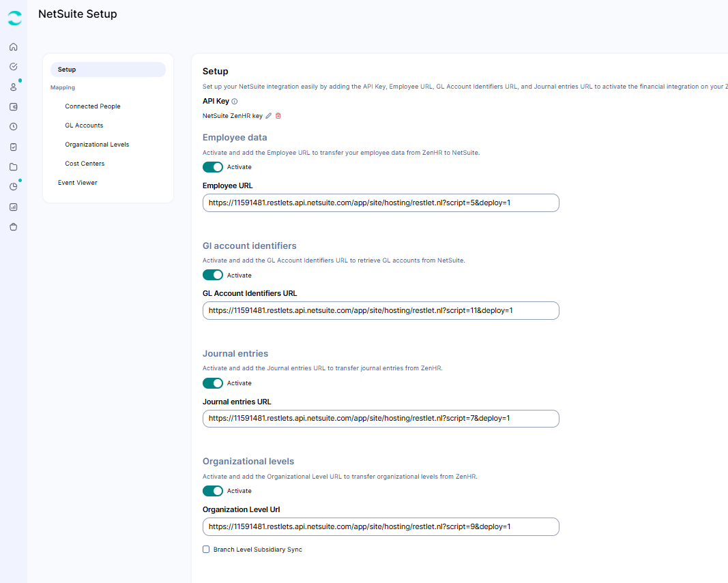Open the Home icon in sidebar
Viewport: 728px width, 583px height.
point(14,47)
